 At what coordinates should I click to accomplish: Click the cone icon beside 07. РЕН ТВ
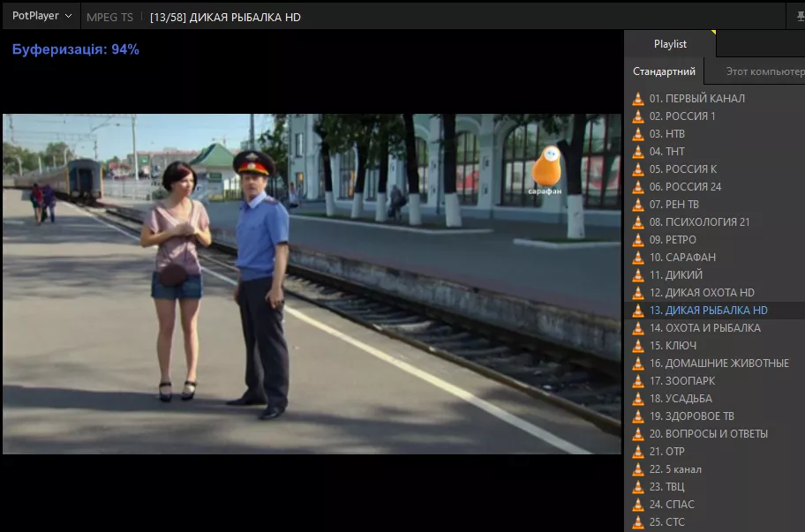[638, 205]
